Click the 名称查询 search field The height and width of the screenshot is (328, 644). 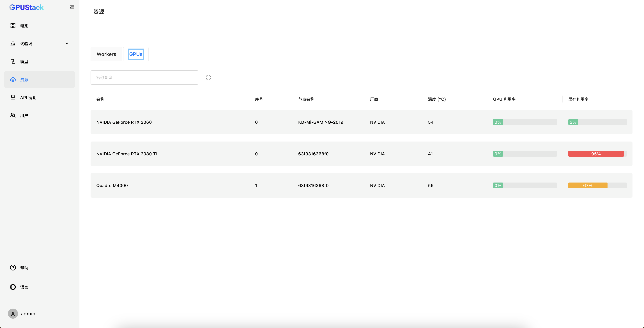144,78
